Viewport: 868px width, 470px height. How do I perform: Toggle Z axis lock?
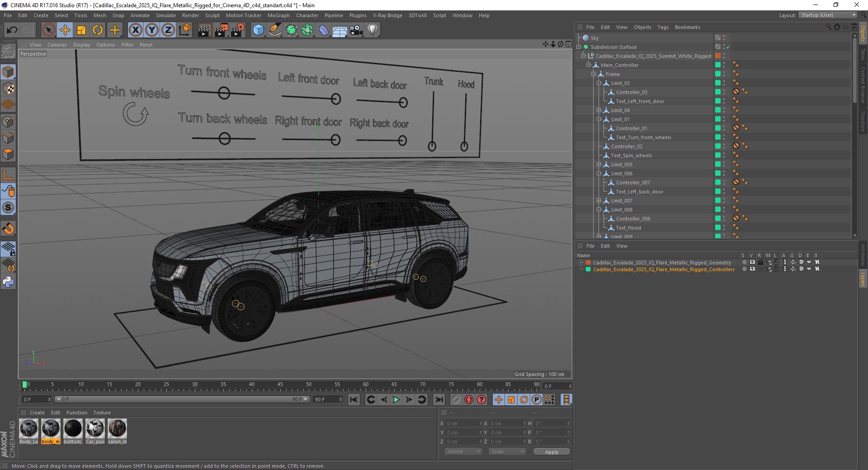click(x=168, y=30)
